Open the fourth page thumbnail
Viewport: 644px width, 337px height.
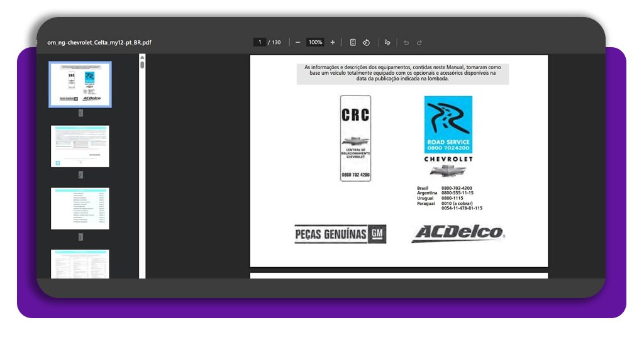80,264
